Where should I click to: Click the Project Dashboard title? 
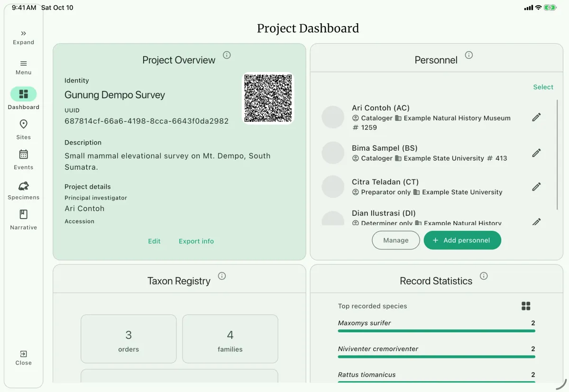coord(308,28)
